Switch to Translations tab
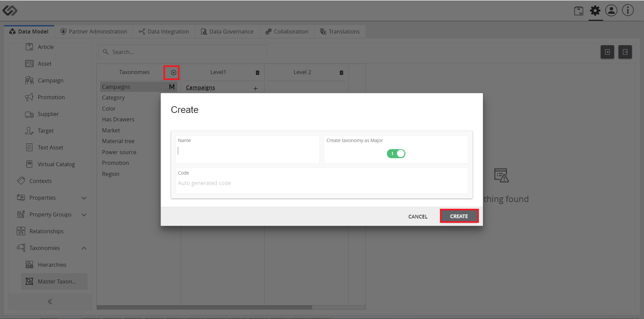Screen dimensions: 644x319 pyautogui.click(x=340, y=31)
